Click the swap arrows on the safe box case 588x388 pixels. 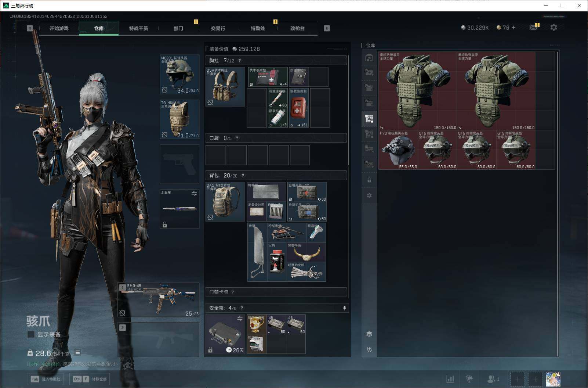point(240,319)
